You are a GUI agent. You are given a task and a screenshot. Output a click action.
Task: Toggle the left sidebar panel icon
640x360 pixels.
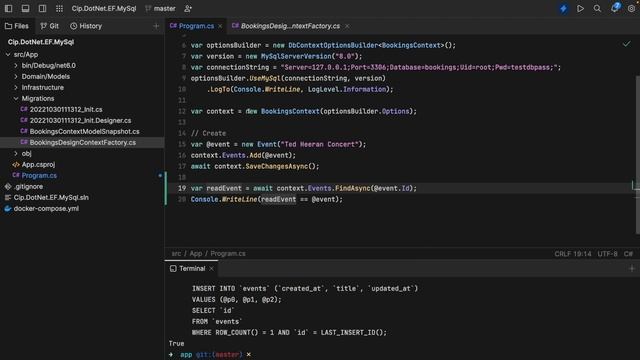pyautogui.click(x=8, y=9)
